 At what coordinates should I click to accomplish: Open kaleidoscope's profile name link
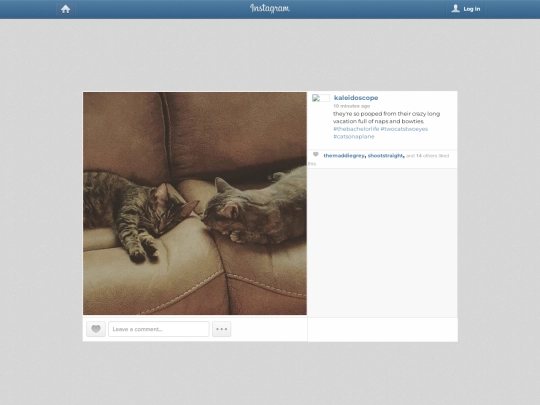356,98
